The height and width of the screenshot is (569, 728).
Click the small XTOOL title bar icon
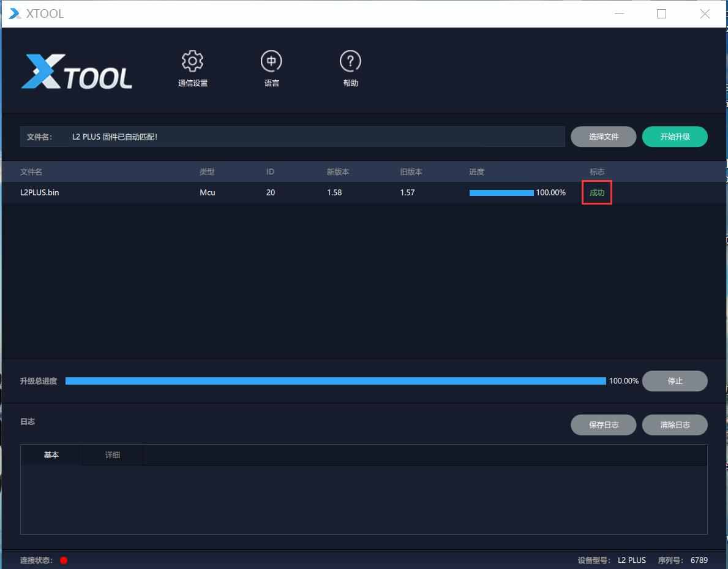[x=14, y=13]
